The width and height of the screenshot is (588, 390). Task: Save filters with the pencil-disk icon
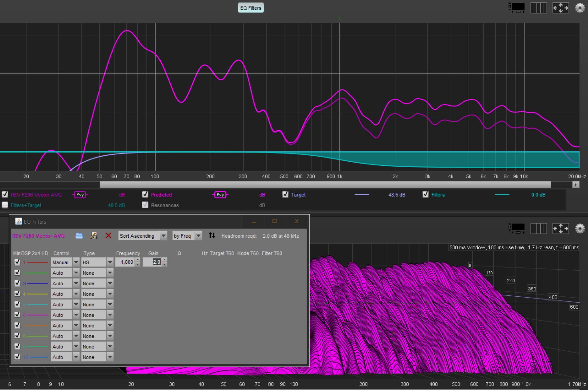click(94, 236)
